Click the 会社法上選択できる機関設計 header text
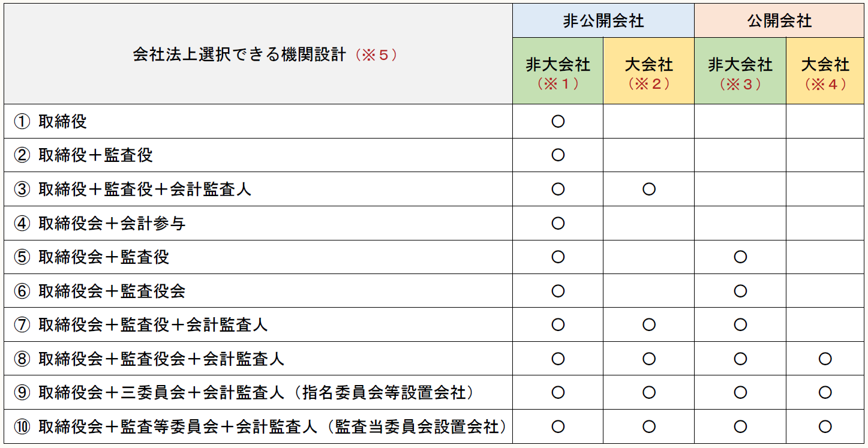The height and width of the screenshot is (448, 868). click(x=239, y=55)
